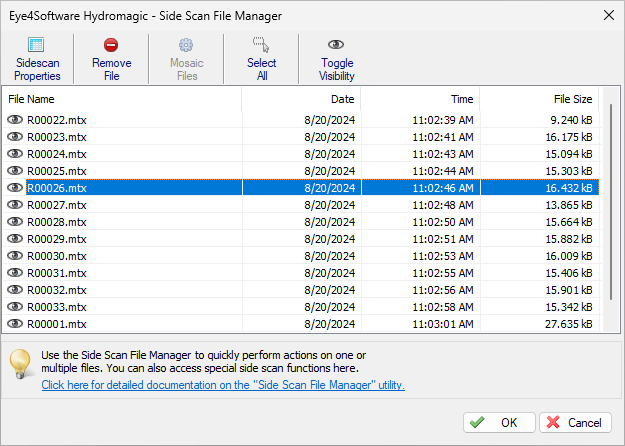Screen dimensions: 625x446
Task: Click the 16.432 kB file size cell
Action: pos(569,188)
